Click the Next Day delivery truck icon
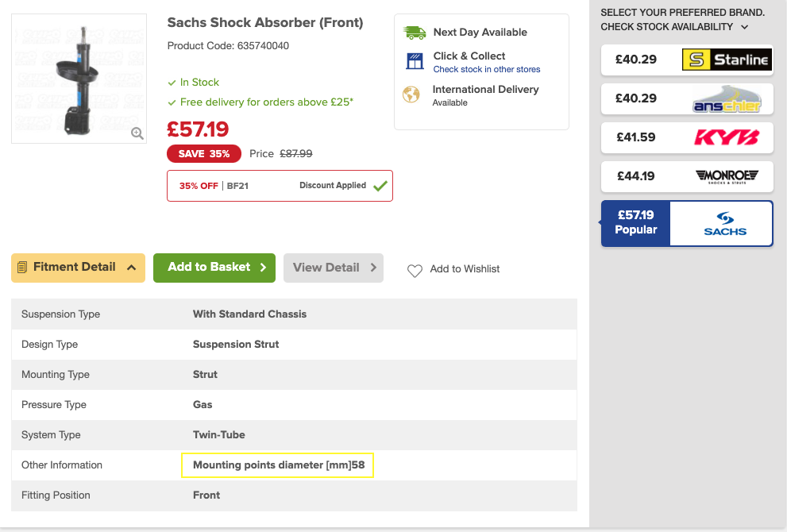Screen dimensions: 787x532 [415, 33]
